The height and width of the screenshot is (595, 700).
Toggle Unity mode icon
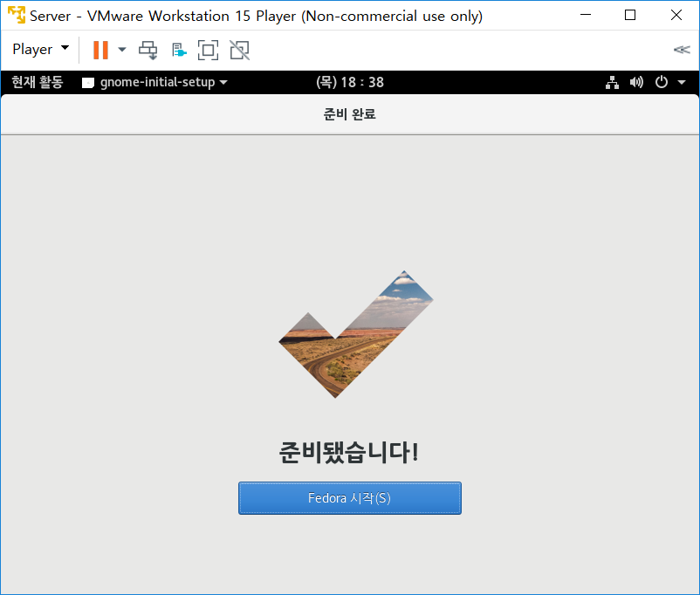pos(240,50)
